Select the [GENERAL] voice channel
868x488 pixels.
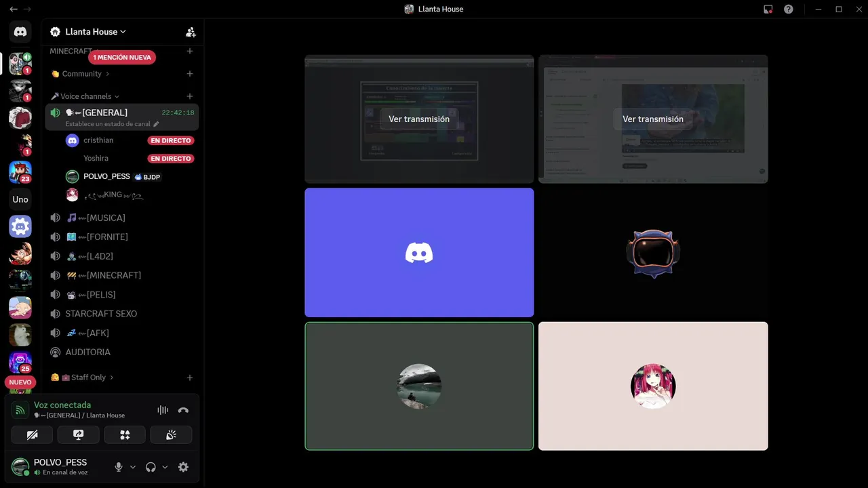point(122,117)
